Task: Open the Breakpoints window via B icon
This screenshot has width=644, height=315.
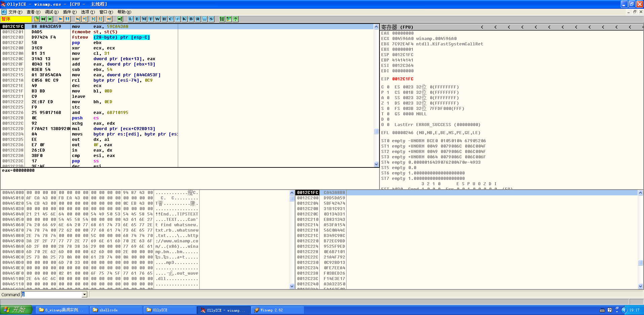Action: tap(191, 19)
